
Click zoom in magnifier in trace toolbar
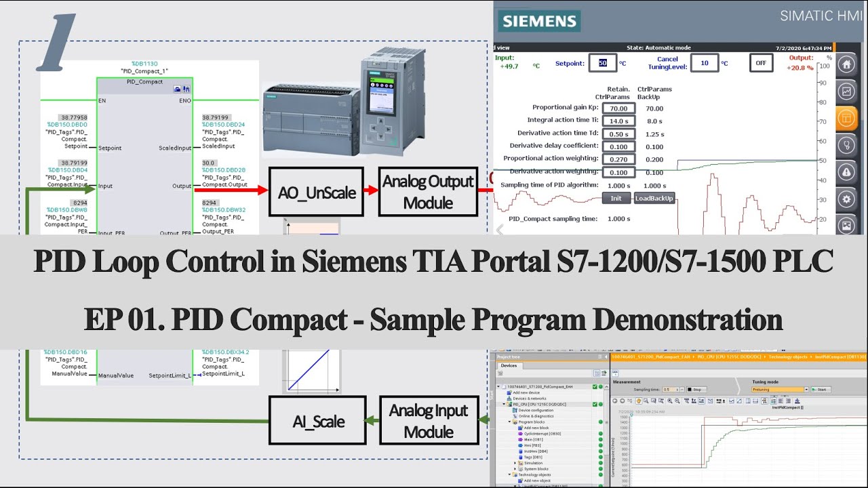670,401
